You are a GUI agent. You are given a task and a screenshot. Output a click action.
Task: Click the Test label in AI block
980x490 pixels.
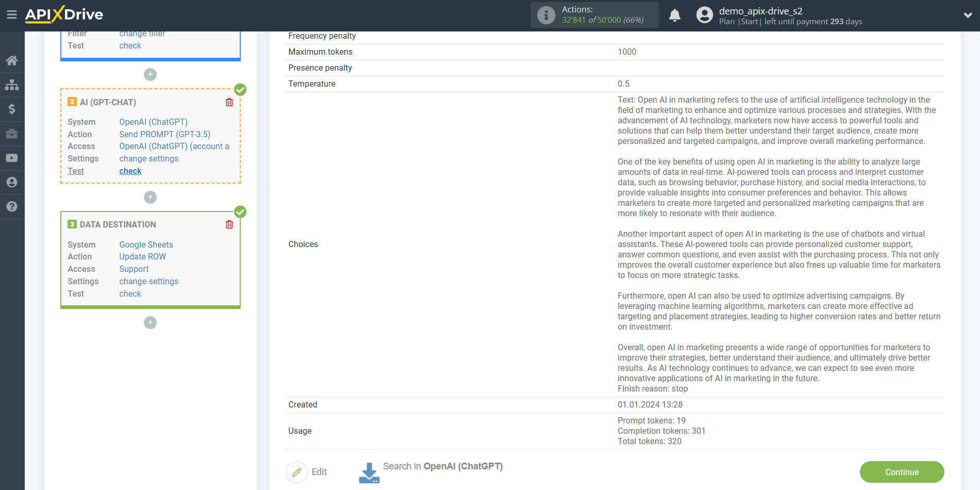click(x=76, y=171)
